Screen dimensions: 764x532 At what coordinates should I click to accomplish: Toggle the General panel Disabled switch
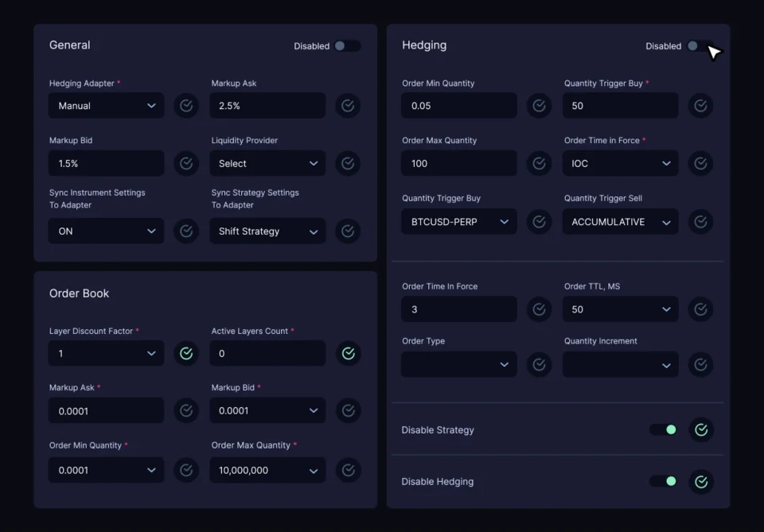(346, 46)
